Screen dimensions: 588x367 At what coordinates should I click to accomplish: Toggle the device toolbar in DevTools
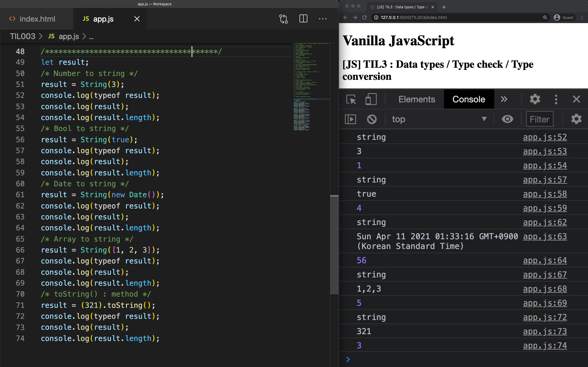coord(371,99)
